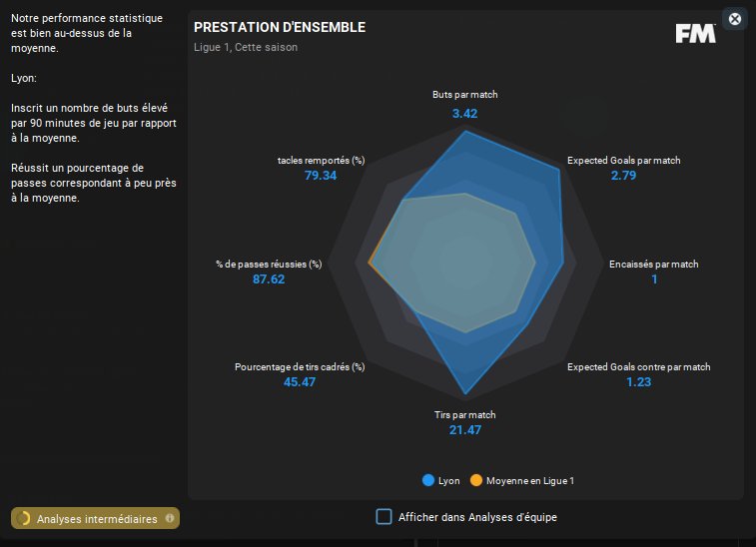Viewport: 756px width, 547px height.
Task: Open the Analyses intermédiaires button
Action: (x=96, y=518)
